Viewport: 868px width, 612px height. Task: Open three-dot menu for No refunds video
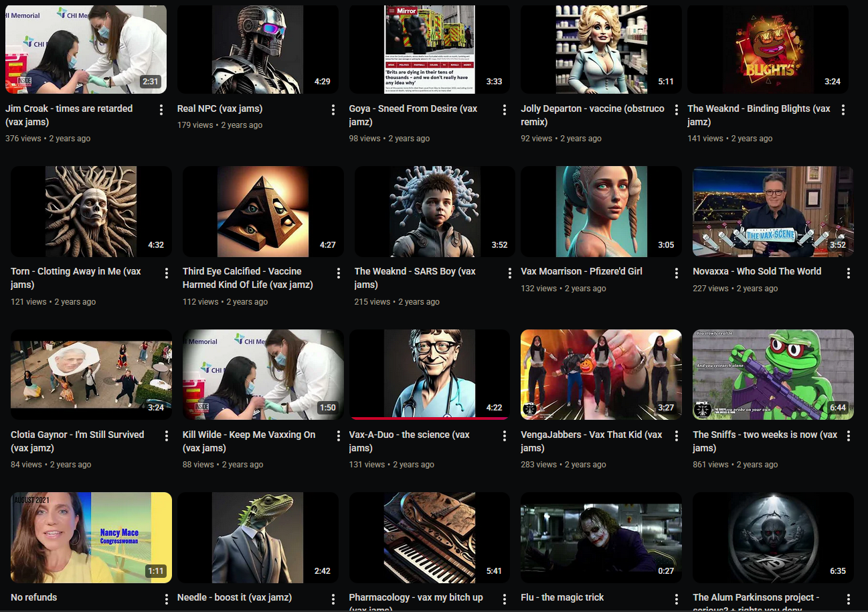[167, 599]
